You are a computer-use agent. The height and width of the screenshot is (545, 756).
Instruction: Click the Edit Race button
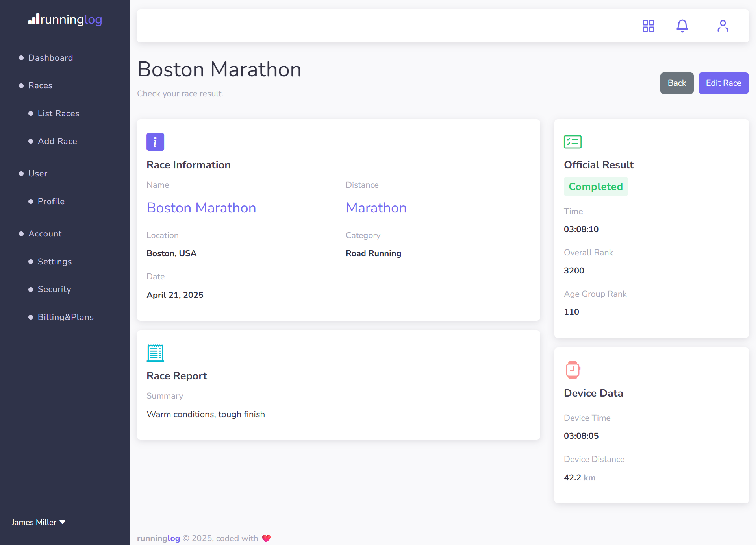coord(723,83)
